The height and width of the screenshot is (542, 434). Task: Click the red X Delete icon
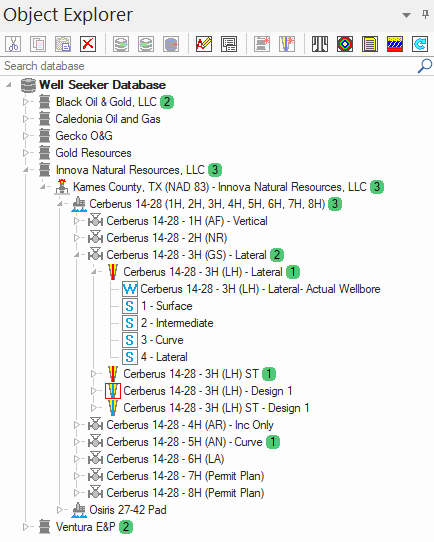[88, 44]
